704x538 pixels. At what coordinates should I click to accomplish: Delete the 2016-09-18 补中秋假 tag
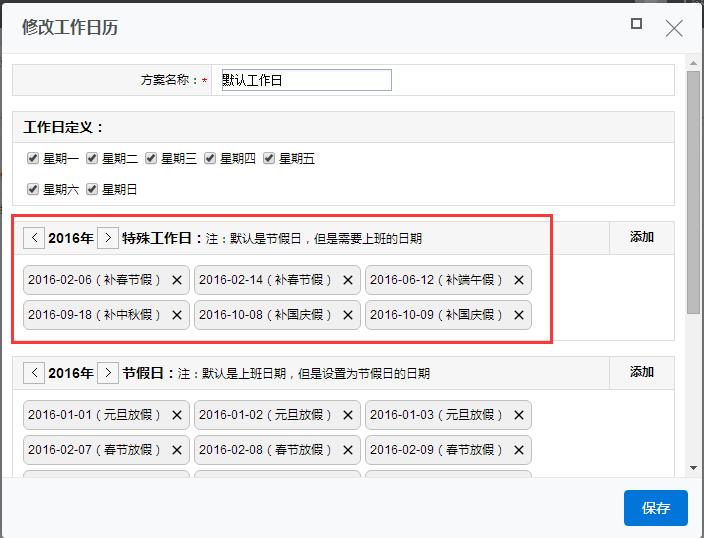[x=177, y=315]
